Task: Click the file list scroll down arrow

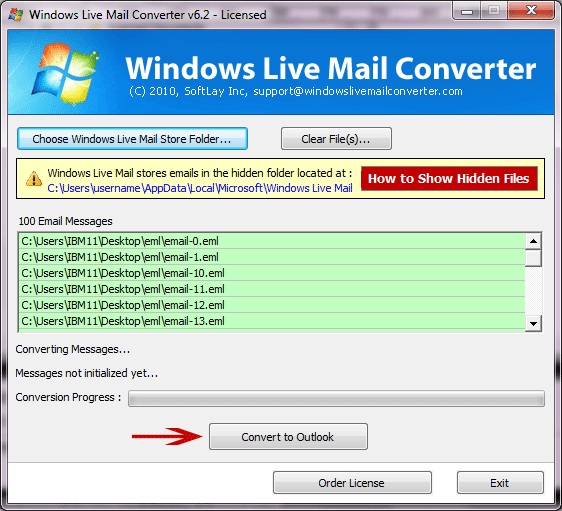Action: click(533, 324)
